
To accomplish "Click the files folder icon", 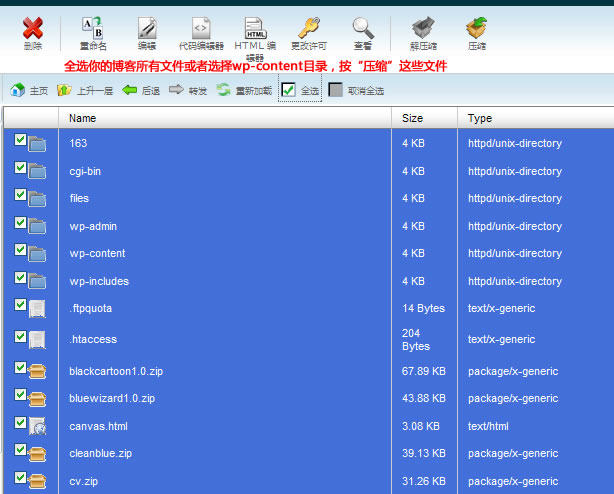I will (x=37, y=199).
